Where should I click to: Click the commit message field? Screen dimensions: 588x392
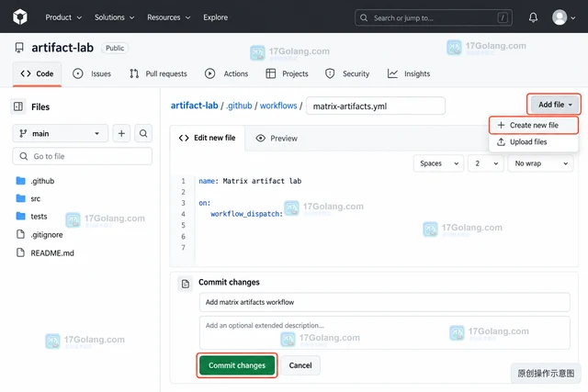tap(384, 302)
